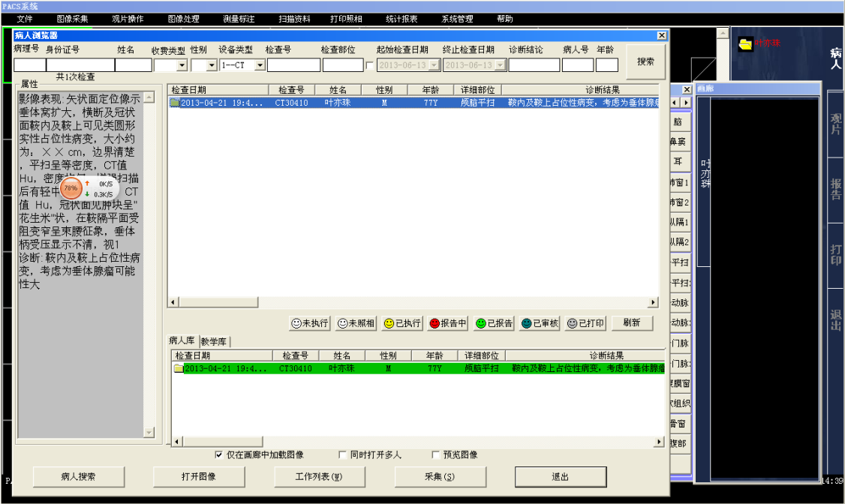
Task: Close the 病人浏览器 dialog
Action: click(x=662, y=35)
